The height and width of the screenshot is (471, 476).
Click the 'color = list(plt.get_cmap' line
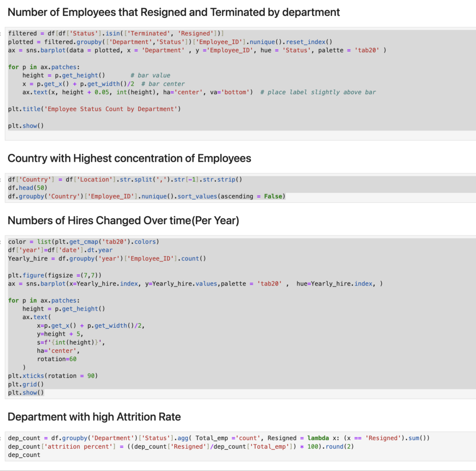(x=84, y=242)
